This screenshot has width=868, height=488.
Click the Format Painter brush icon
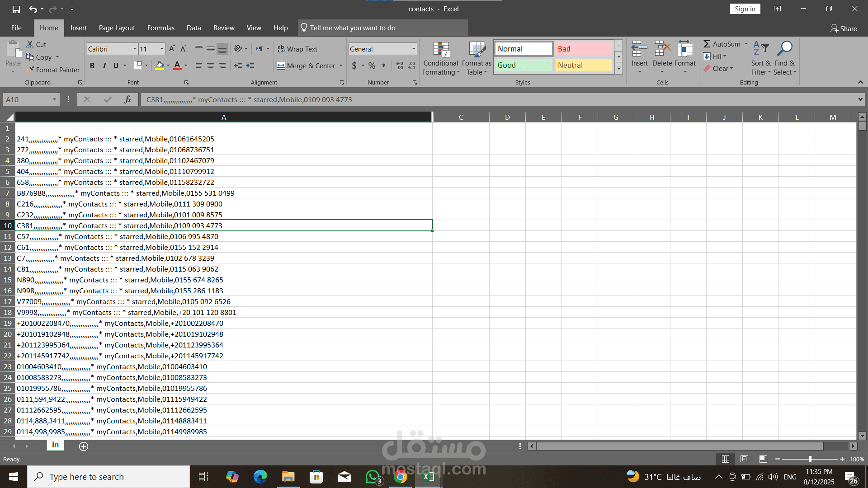pos(31,70)
